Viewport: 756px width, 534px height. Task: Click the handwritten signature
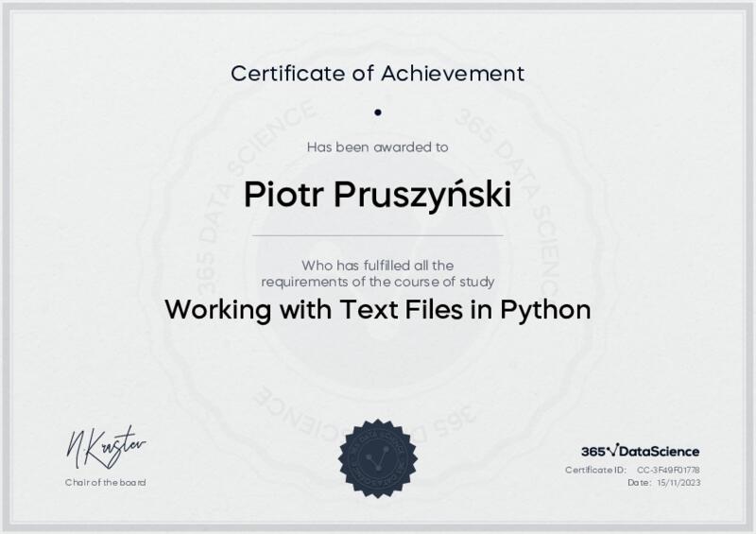(106, 446)
